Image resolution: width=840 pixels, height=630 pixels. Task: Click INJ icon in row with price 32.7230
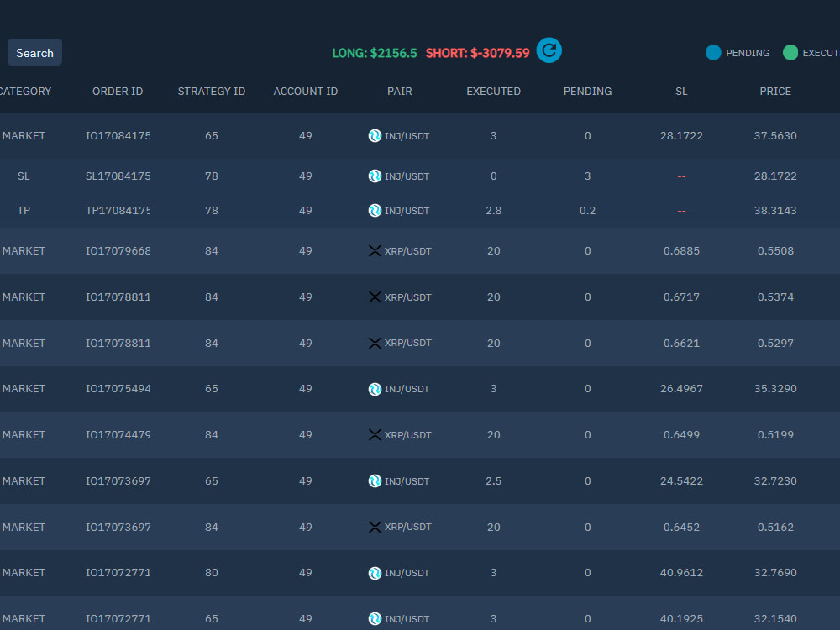coord(375,481)
